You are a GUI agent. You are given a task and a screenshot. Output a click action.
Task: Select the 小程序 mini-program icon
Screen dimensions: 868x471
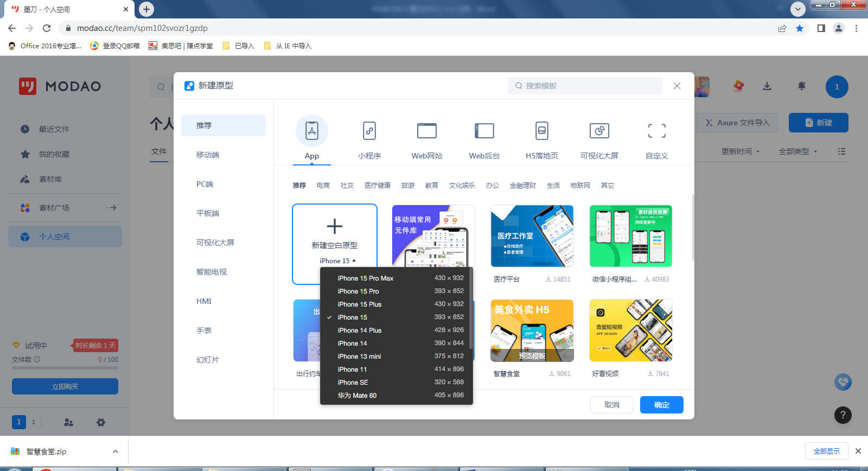click(369, 131)
